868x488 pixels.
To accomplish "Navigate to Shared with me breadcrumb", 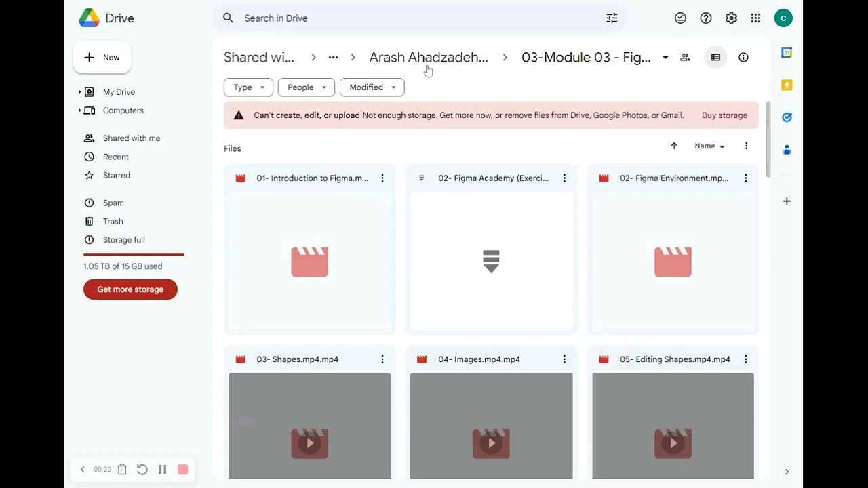I will click(x=259, y=58).
